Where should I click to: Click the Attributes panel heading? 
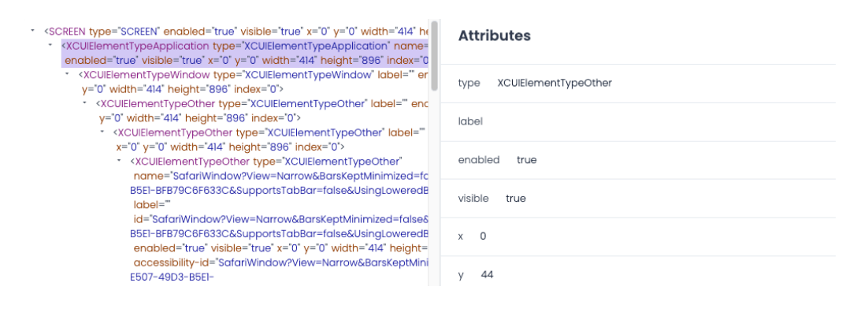(495, 36)
